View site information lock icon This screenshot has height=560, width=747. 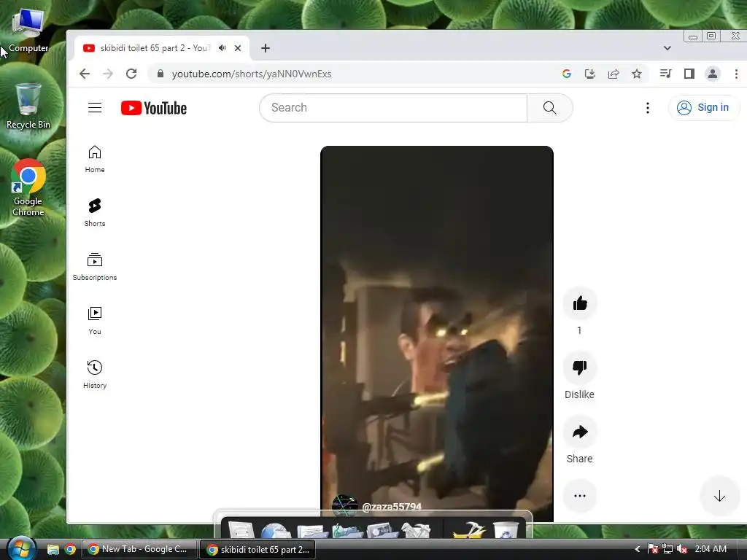[160, 74]
